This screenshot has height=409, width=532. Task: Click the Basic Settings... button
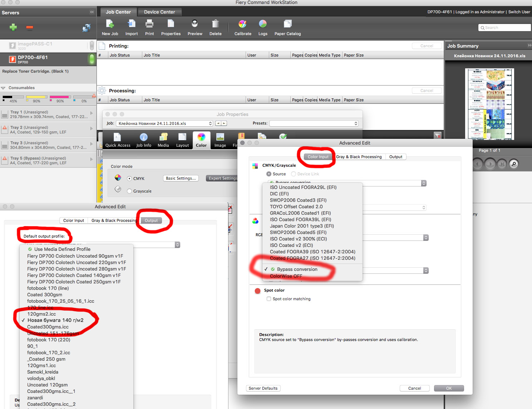[181, 178]
